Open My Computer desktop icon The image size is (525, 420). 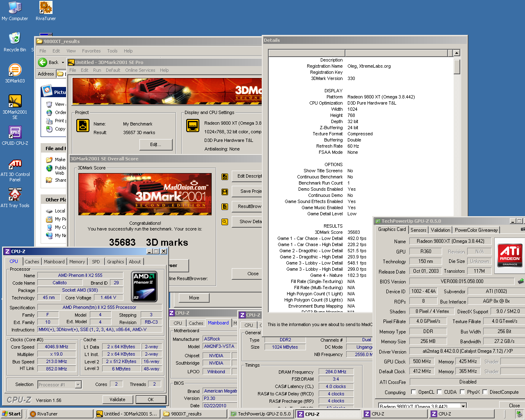point(15,11)
